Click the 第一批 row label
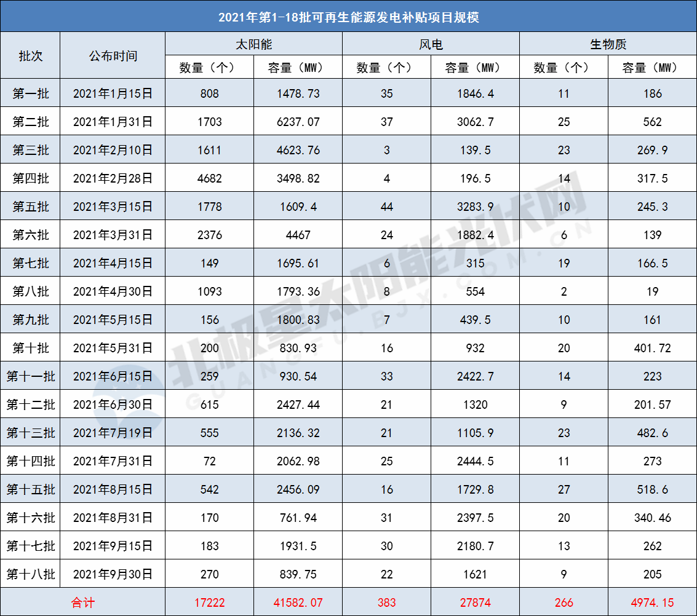This screenshot has height=616, width=697. 30,92
